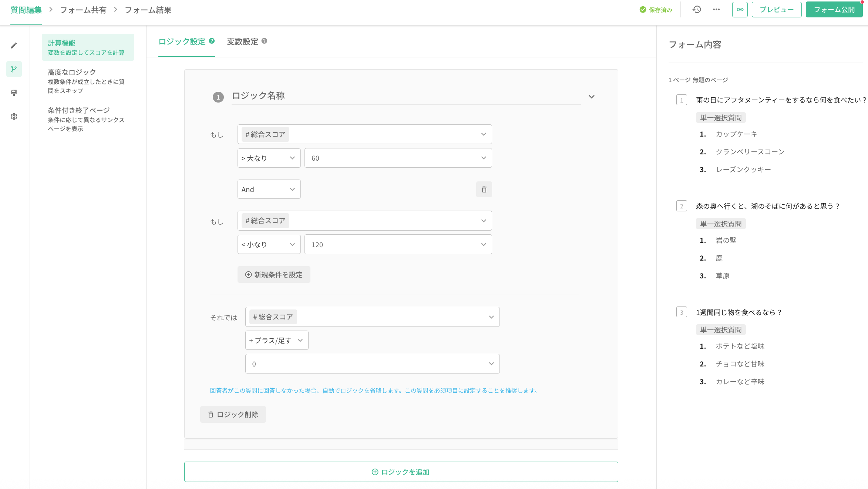Select the logic branch icon in sidebar
This screenshot has width=868, height=489.
point(14,69)
